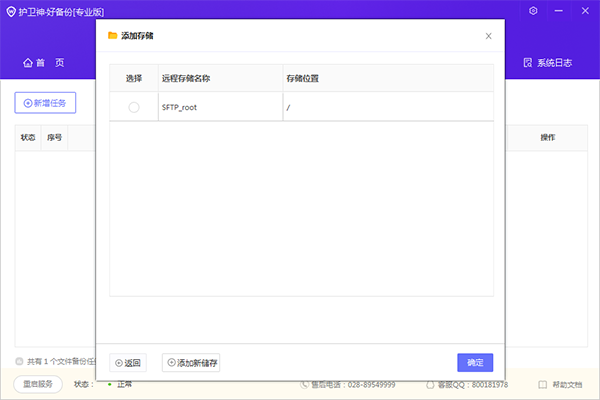Click the 帮助文档 help document link
Viewport: 600px width, 400px height.
(x=560, y=384)
